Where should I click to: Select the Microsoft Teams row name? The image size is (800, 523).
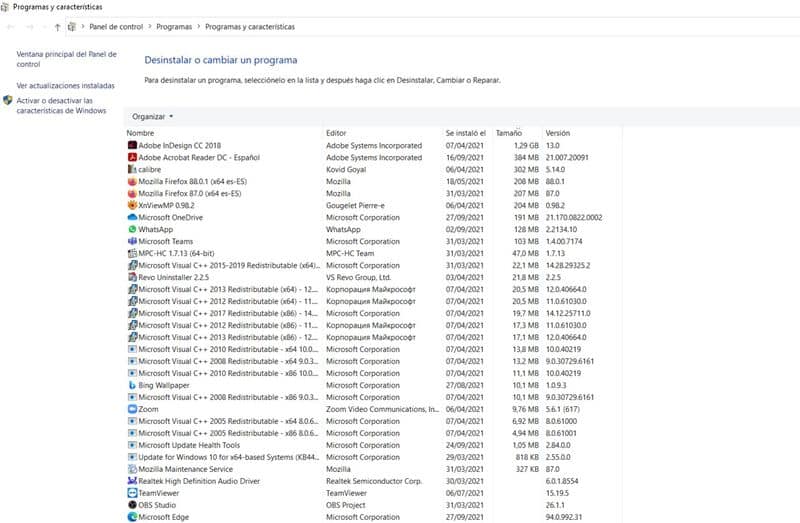166,241
